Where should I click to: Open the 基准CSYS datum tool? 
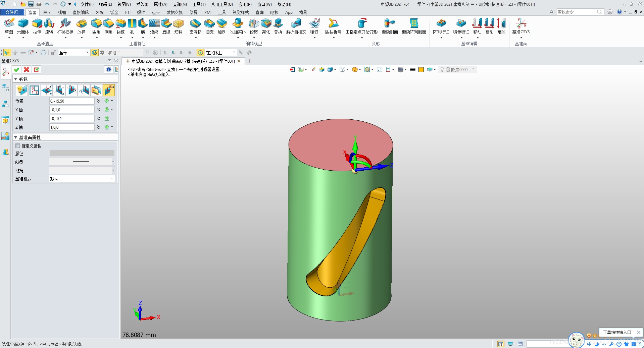pyautogui.click(x=521, y=26)
